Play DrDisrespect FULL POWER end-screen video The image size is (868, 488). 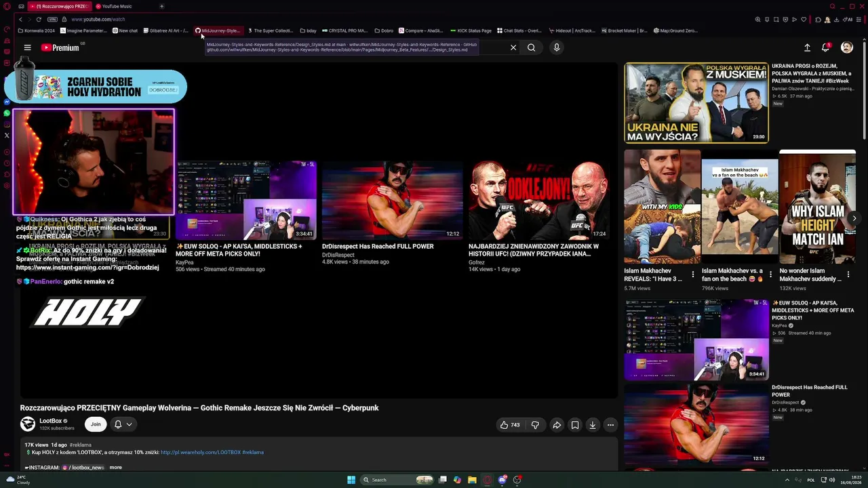coord(392,200)
